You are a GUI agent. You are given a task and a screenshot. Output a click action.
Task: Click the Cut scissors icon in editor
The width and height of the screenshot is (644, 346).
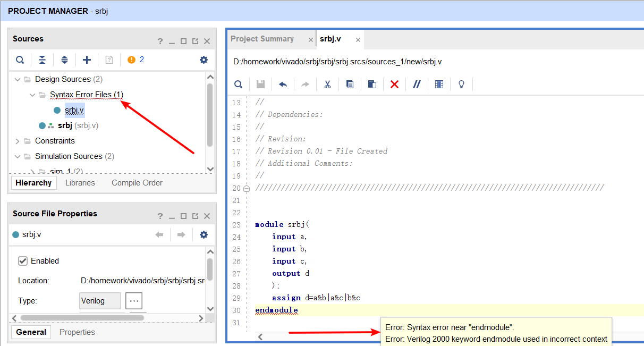pyautogui.click(x=327, y=85)
